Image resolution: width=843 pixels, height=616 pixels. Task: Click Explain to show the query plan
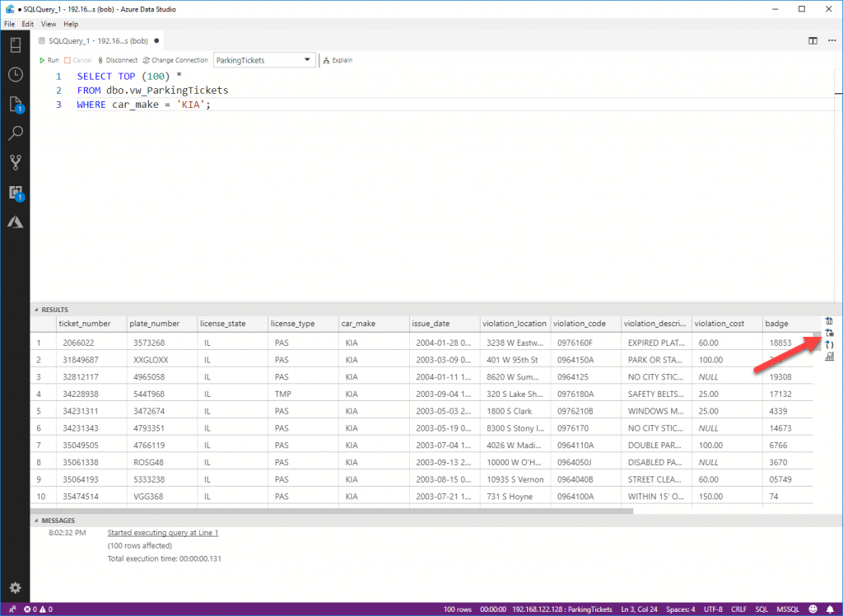(x=338, y=60)
